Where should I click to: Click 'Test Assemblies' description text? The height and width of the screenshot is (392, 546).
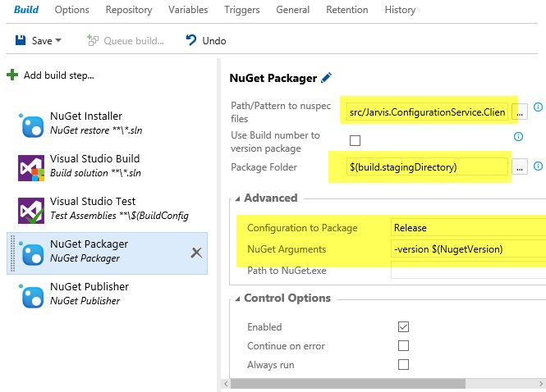(x=119, y=216)
